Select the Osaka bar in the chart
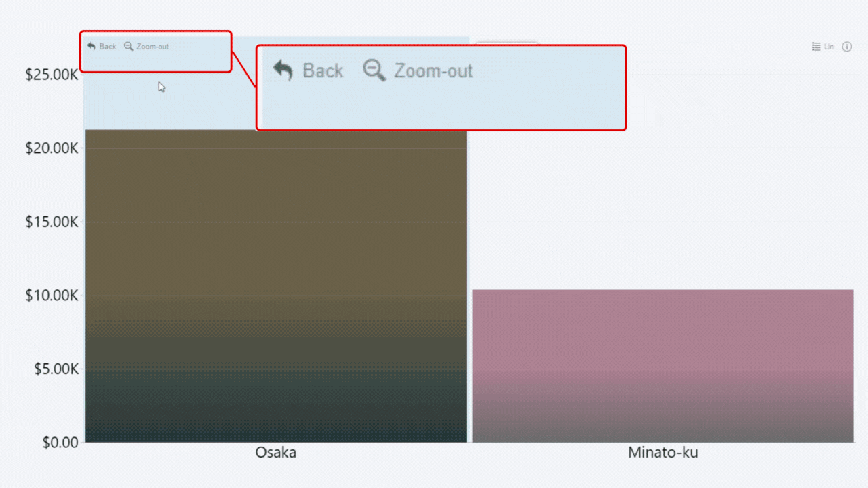 pos(276,285)
